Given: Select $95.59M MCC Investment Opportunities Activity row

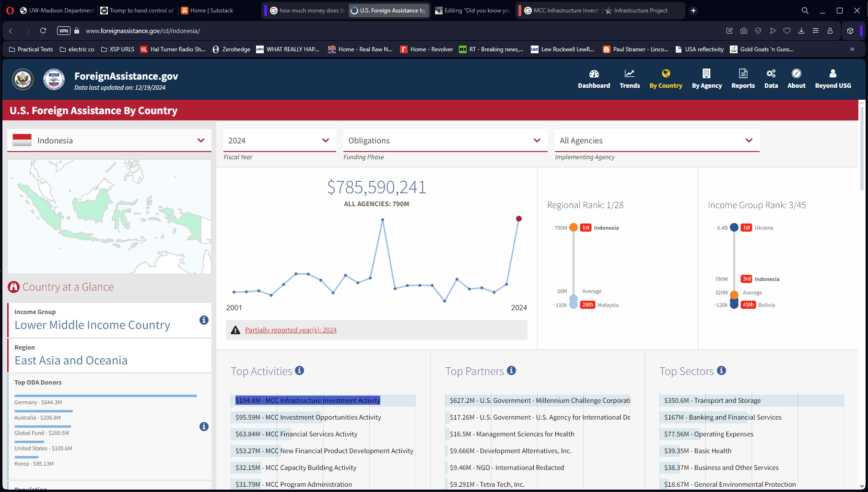Looking at the screenshot, I should tap(323, 417).
